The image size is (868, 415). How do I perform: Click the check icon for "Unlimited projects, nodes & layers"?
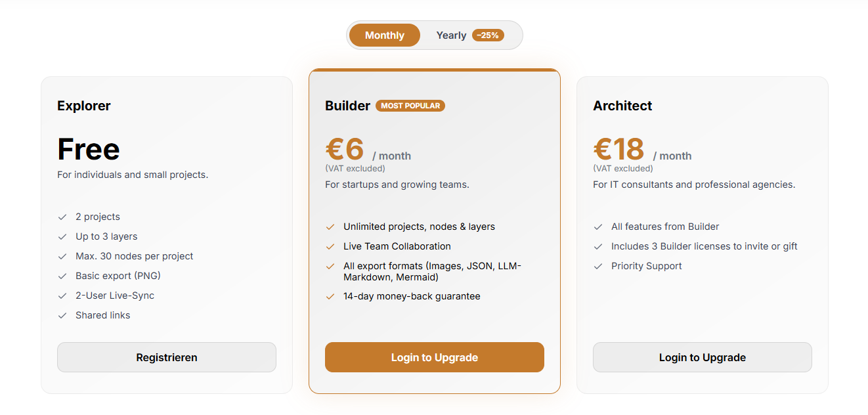pyautogui.click(x=330, y=226)
